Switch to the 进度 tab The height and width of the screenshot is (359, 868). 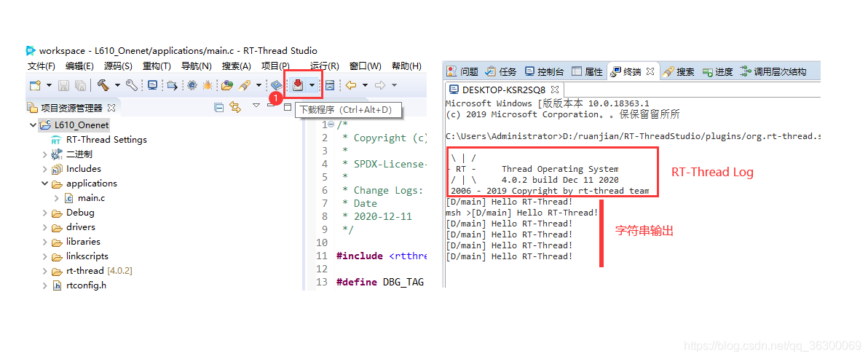point(717,71)
